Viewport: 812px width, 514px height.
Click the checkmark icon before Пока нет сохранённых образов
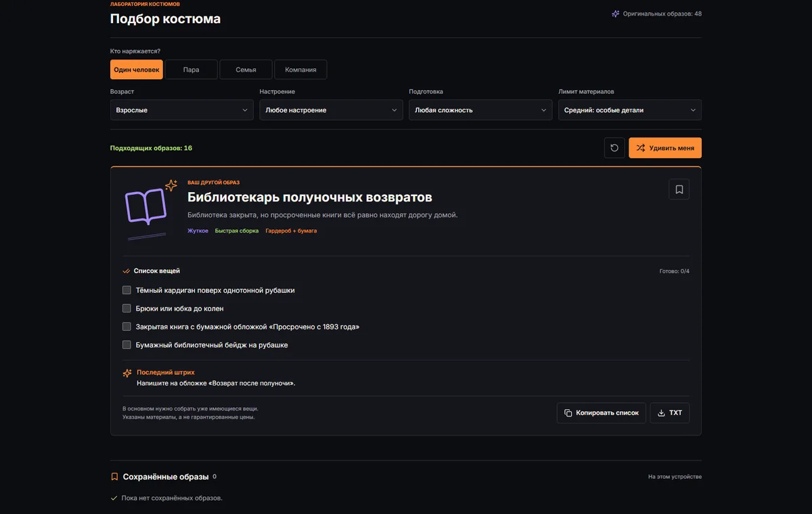tap(114, 498)
